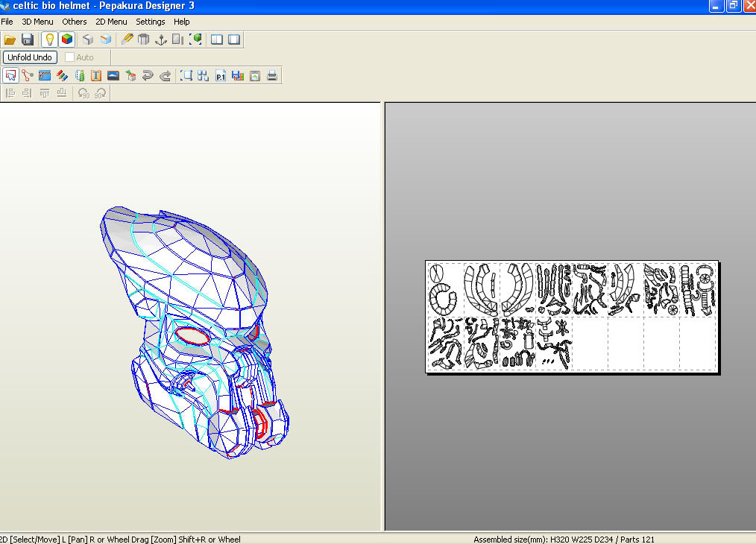Image resolution: width=756 pixels, height=544 pixels.
Task: Click the right split-window layout icon
Action: [234, 39]
